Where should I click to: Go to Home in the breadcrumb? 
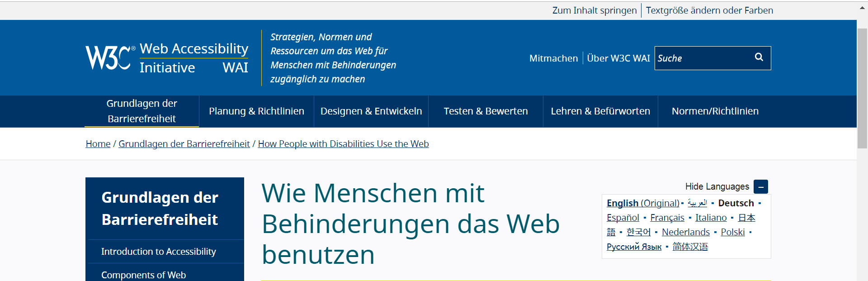(x=98, y=144)
